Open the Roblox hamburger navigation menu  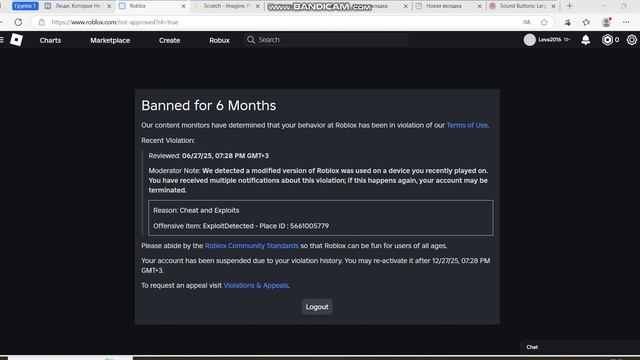tap(2, 40)
